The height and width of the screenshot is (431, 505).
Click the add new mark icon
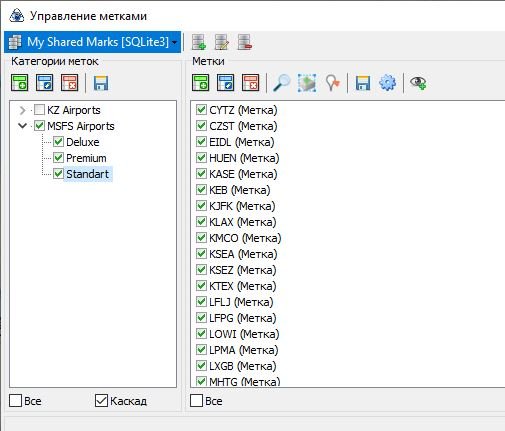point(201,83)
